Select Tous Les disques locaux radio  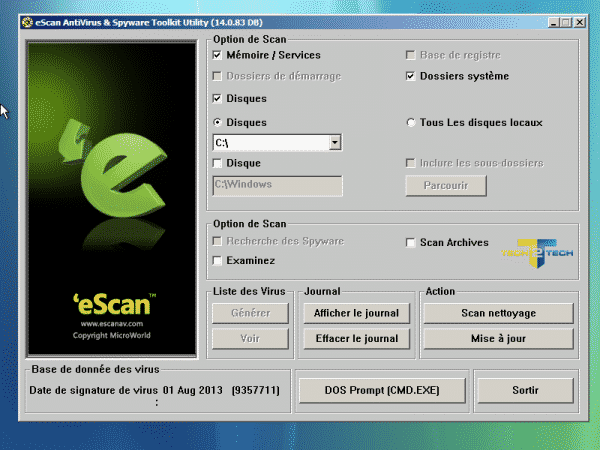410,122
